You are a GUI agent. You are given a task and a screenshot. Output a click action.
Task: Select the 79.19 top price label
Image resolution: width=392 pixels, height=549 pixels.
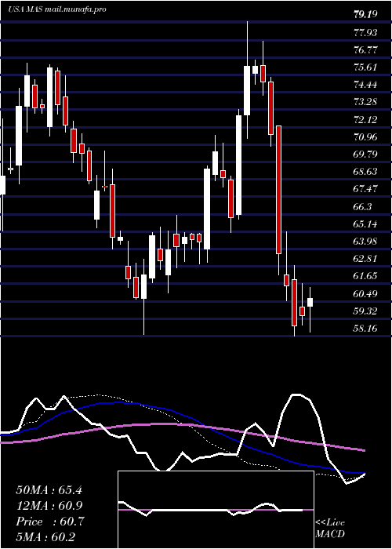[365, 15]
